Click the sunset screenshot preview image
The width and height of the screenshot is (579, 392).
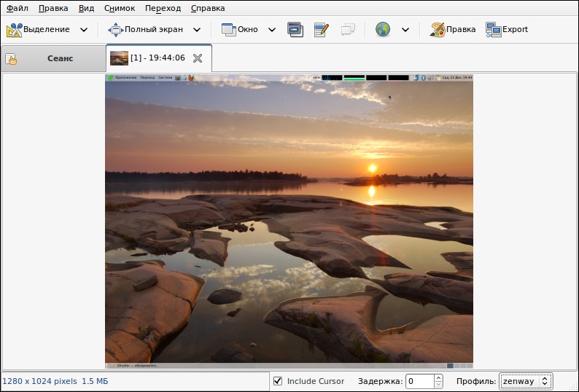[289, 221]
